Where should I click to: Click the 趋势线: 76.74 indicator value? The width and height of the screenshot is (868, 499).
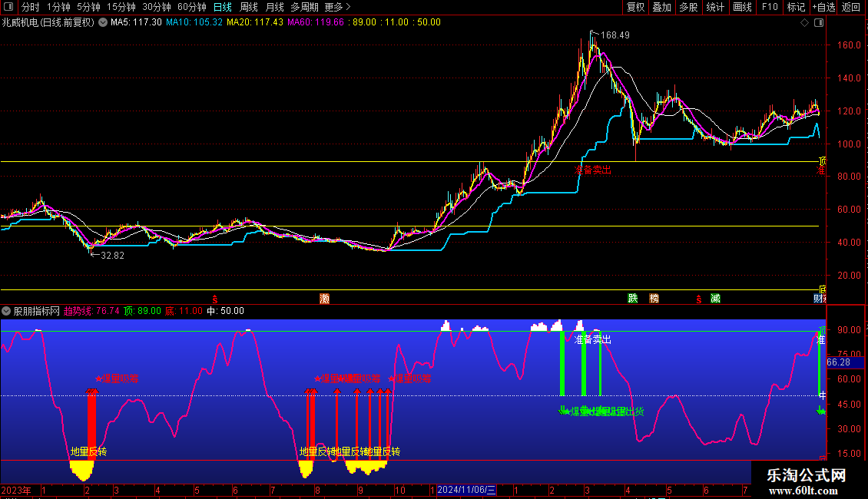[x=91, y=312]
